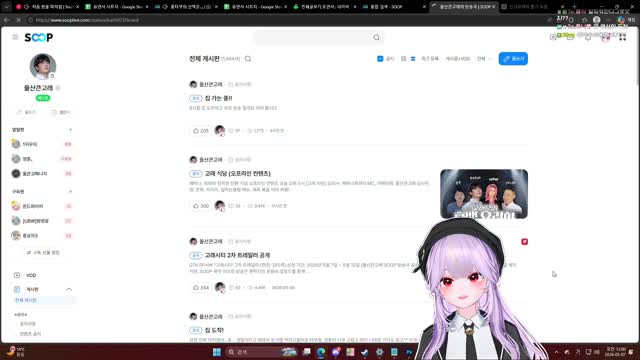Screen dimensions: 640x360
Task: Show hidden system tray icons
Action: click(556, 352)
